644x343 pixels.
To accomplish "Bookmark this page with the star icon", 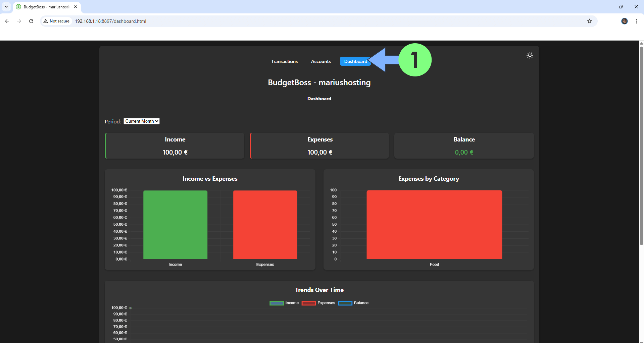I will tap(590, 21).
